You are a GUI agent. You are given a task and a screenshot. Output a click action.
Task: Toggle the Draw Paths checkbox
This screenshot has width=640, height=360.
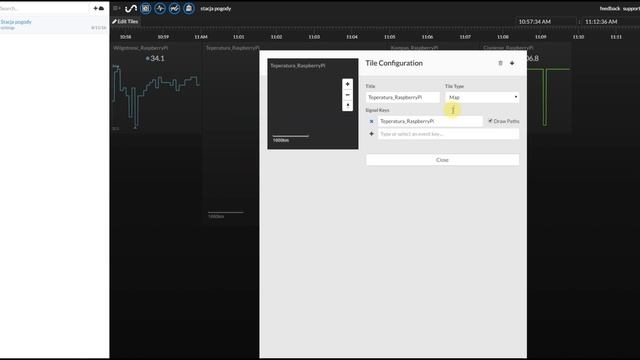[x=490, y=121]
